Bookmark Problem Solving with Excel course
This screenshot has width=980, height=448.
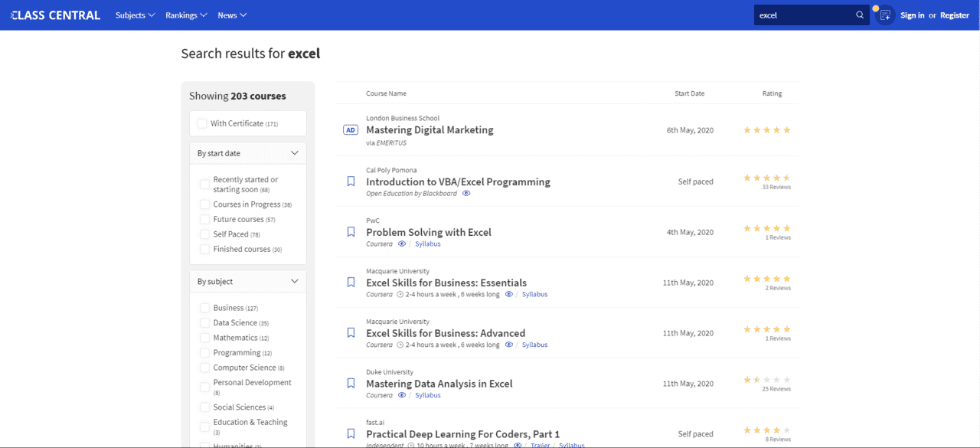click(351, 232)
